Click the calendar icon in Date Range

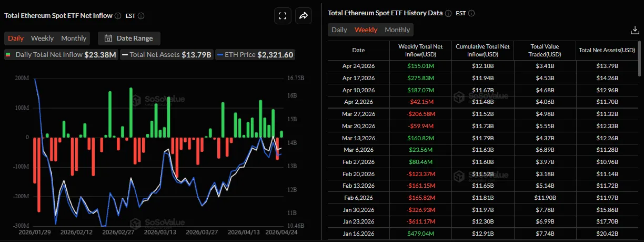click(108, 38)
